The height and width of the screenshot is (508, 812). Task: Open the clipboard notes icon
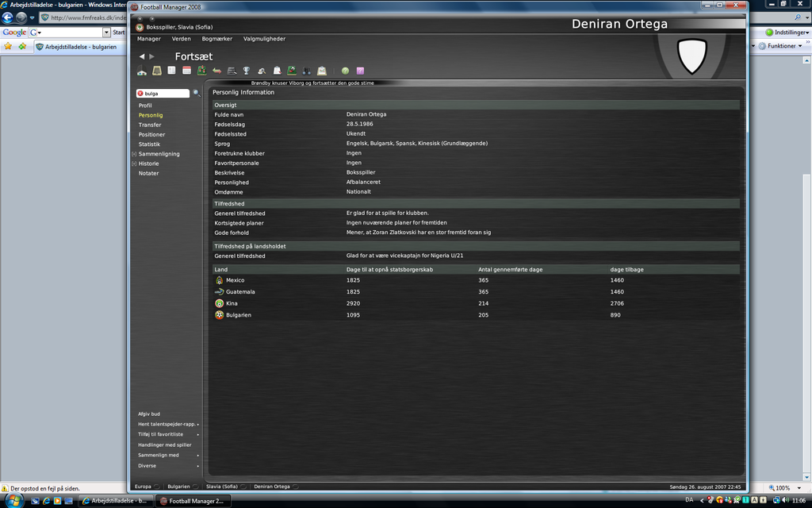pos(277,71)
